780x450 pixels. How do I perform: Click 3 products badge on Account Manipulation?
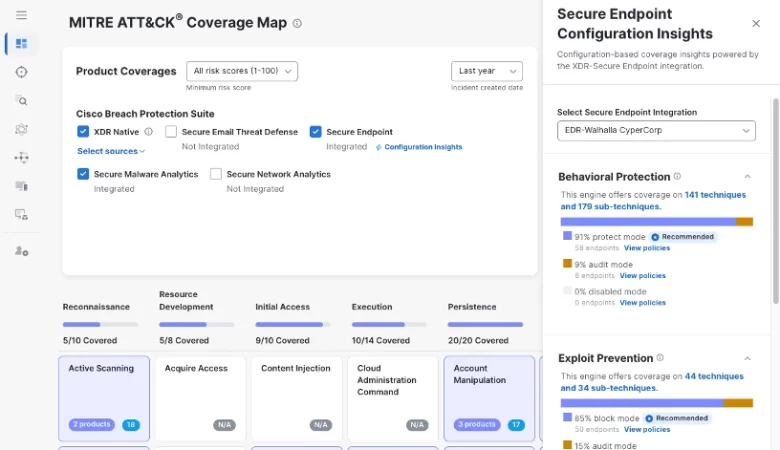coord(477,425)
